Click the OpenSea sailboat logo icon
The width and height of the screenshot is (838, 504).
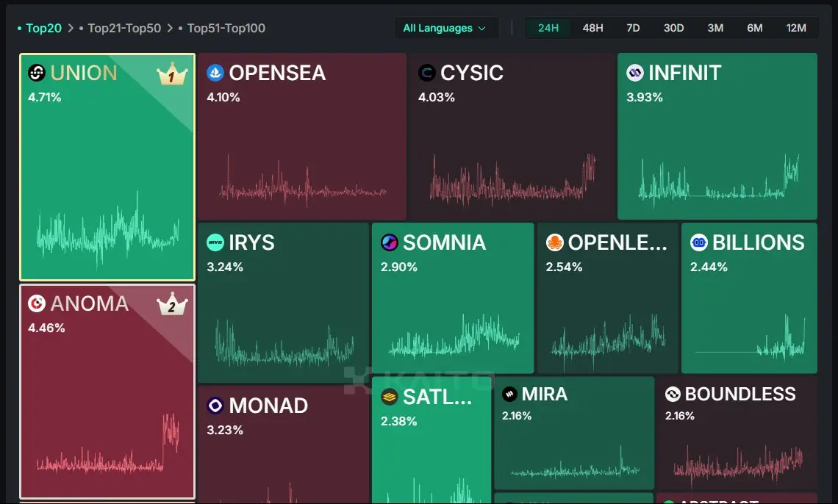(x=215, y=73)
